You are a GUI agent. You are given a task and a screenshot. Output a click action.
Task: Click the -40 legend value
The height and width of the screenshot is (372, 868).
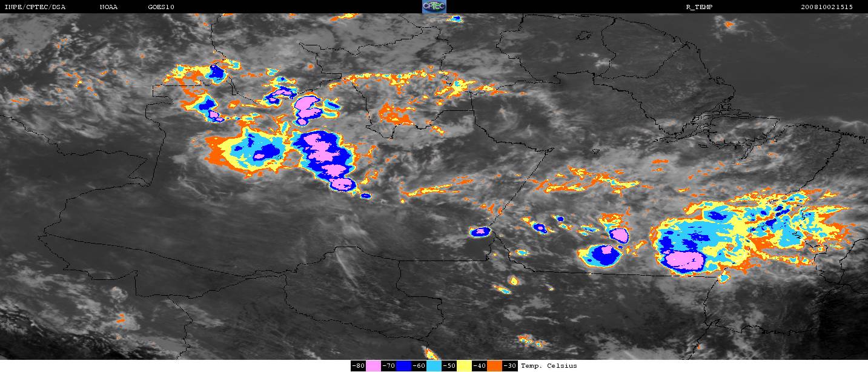[x=479, y=366]
